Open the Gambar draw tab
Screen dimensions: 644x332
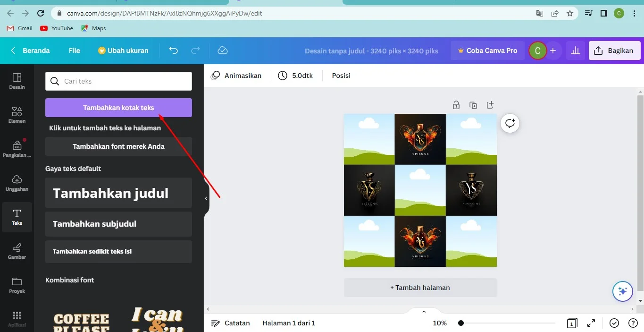(x=17, y=251)
